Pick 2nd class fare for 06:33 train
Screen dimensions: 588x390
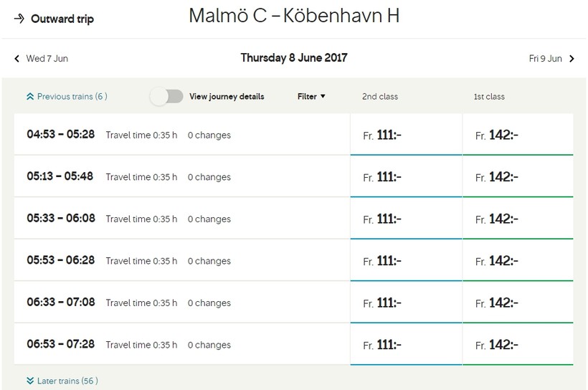tap(406, 303)
